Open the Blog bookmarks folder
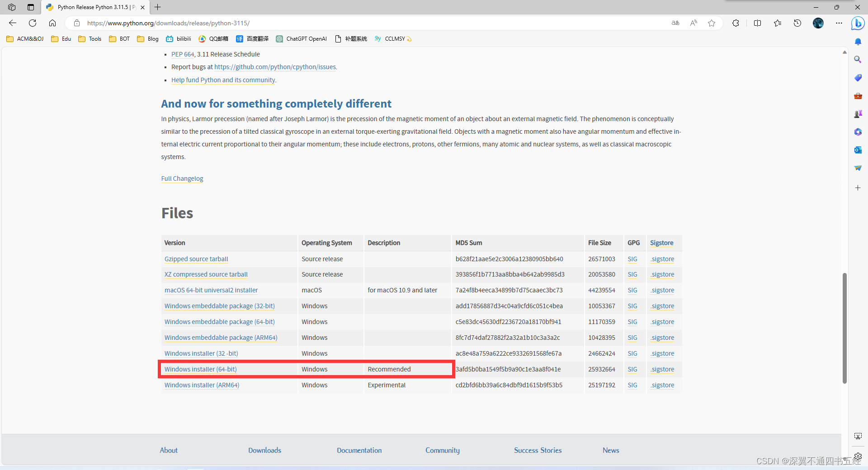Screen dimensions: 868x470 click(x=148, y=39)
